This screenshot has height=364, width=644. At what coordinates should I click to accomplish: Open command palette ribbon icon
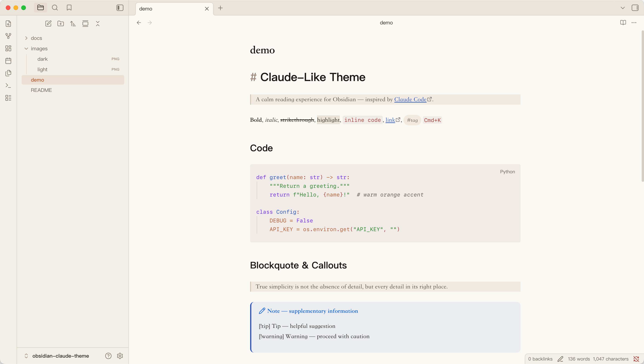pos(8,86)
